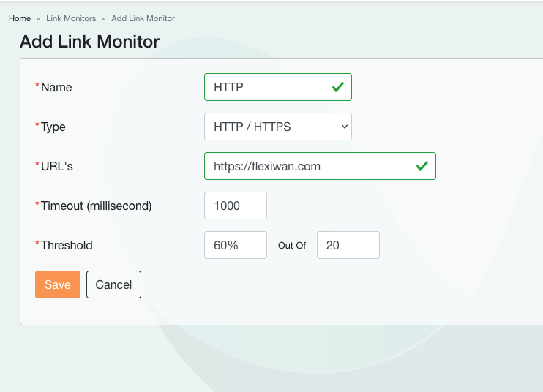Click the URL's field label

pos(56,166)
